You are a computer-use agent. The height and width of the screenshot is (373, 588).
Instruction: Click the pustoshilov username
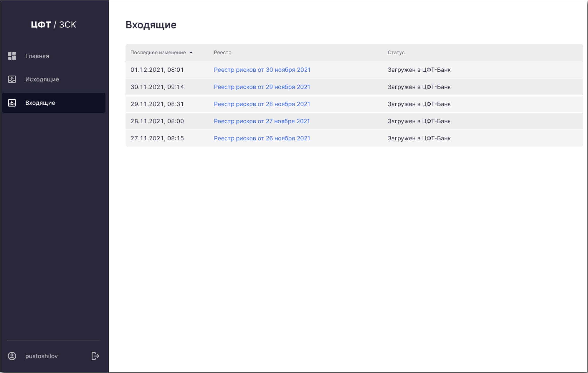coord(41,356)
